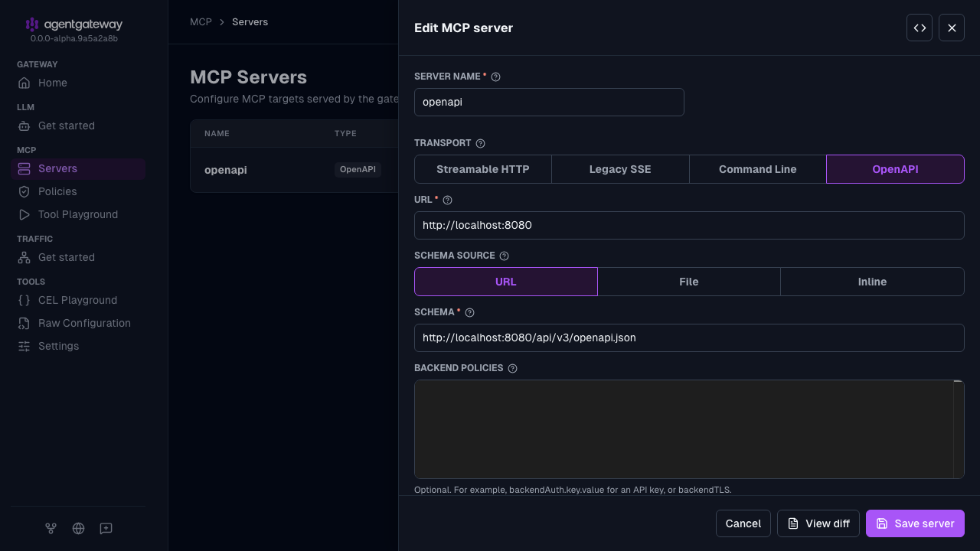Open Settings in sidebar
Screen dimensions: 980x551
pyautogui.click(x=78, y=346)
